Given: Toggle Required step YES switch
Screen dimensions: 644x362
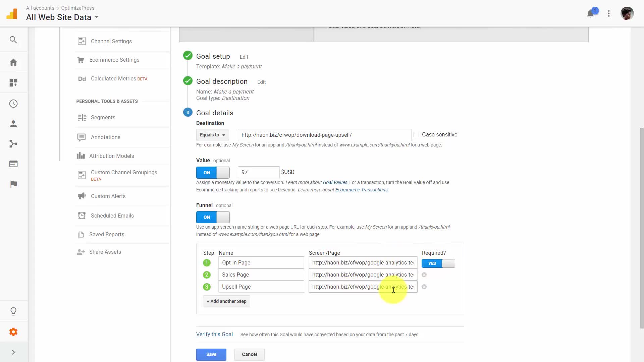Looking at the screenshot, I should pos(438,263).
